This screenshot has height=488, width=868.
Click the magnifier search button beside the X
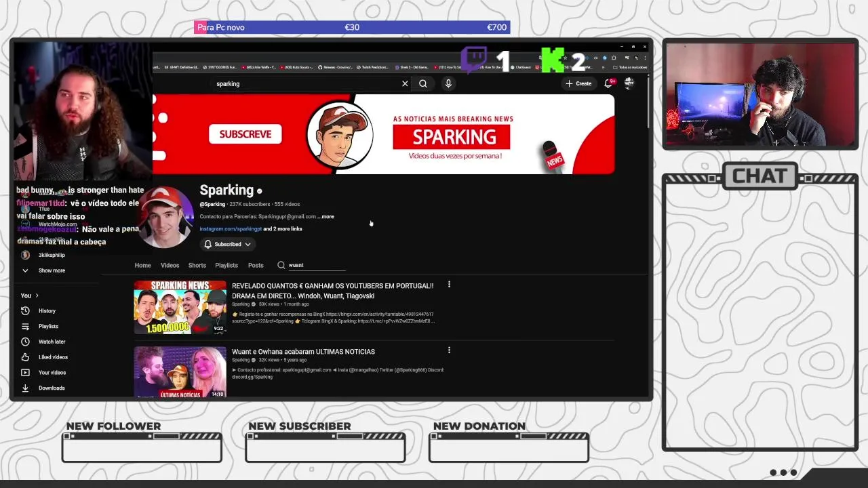coord(423,83)
